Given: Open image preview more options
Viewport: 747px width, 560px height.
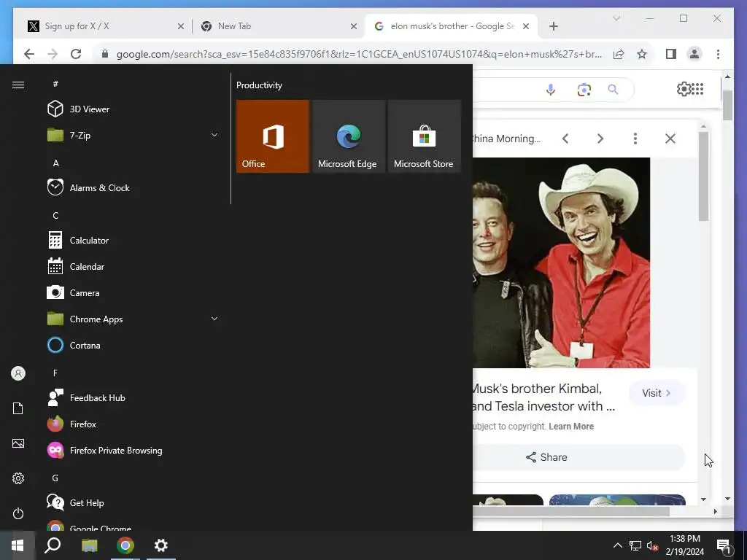Looking at the screenshot, I should [x=635, y=139].
